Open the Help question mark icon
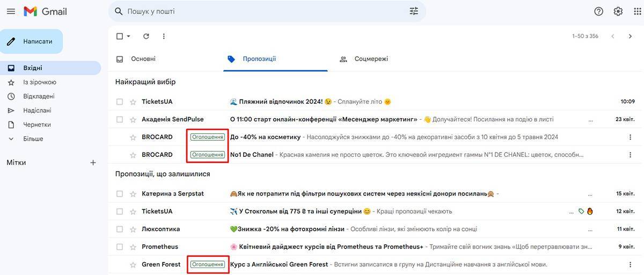This screenshot has width=644, height=275. click(599, 11)
